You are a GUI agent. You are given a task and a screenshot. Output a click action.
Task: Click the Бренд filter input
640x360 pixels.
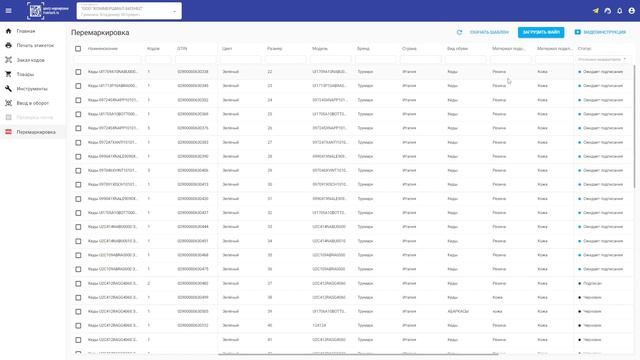(x=376, y=60)
